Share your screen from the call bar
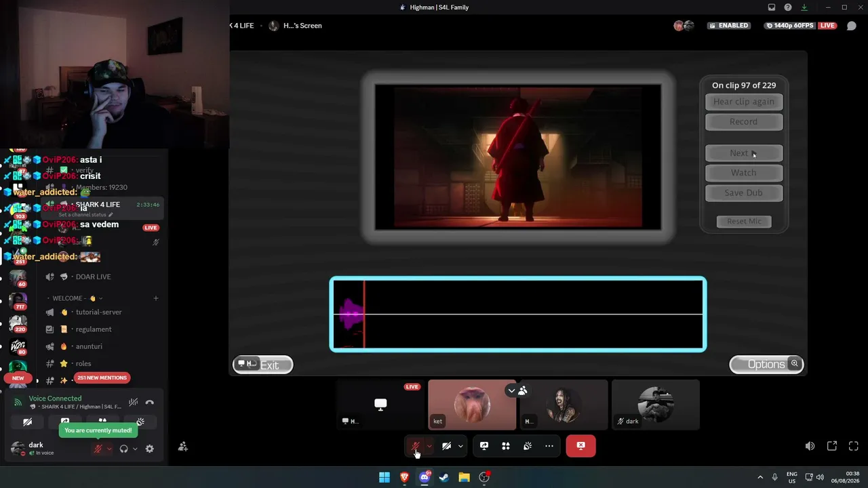868x488 pixels. [484, 446]
